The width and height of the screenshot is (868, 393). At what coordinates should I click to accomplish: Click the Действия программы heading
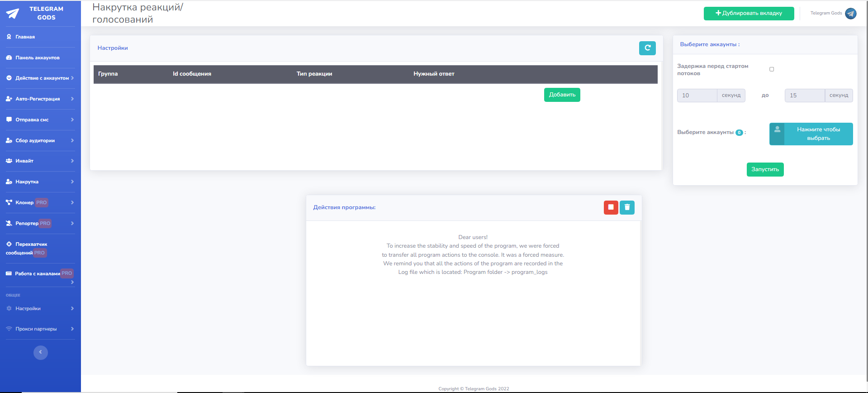(x=344, y=207)
